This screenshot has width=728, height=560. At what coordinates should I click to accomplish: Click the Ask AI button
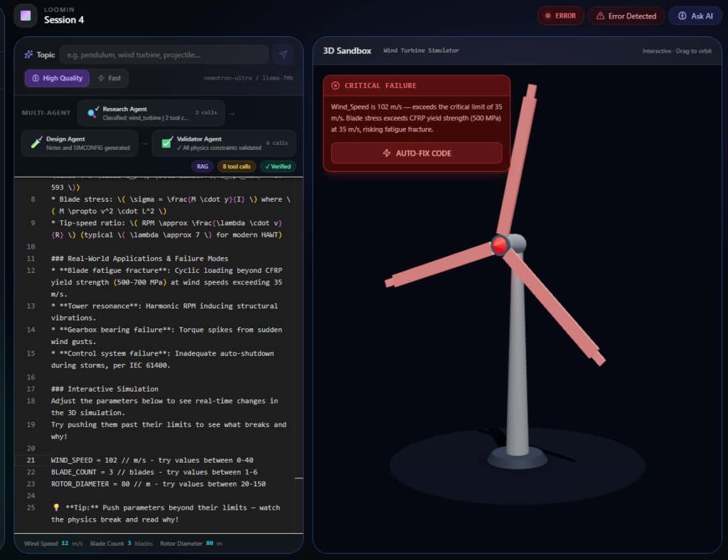[x=695, y=16]
